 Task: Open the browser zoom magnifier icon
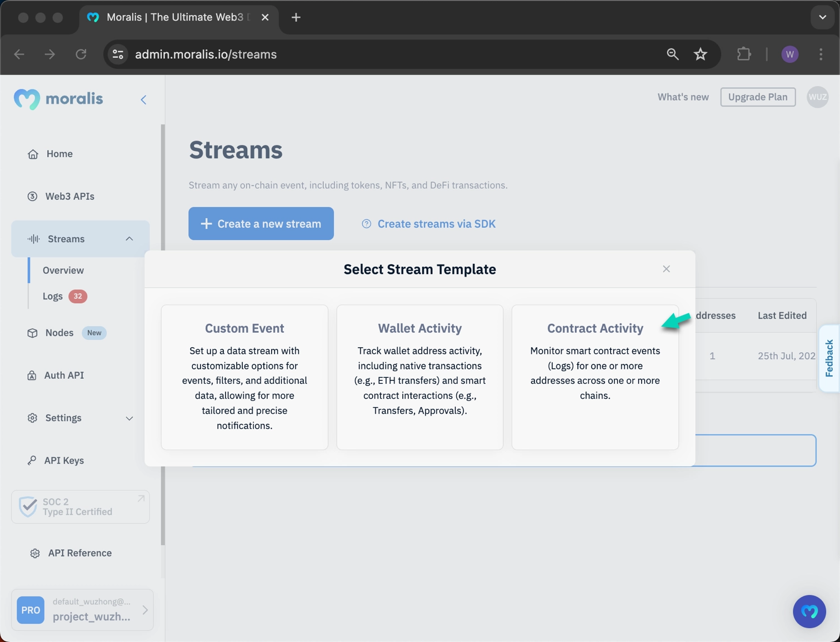tap(672, 54)
